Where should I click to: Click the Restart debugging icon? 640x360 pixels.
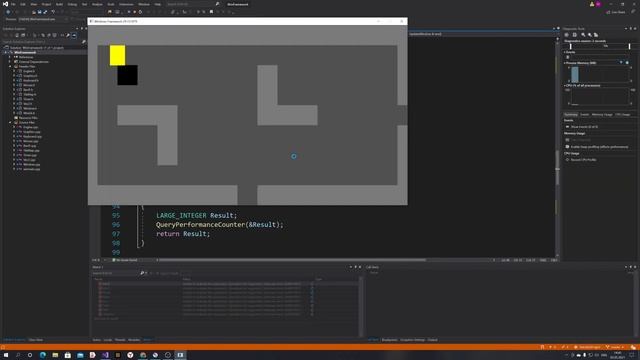tap(140, 12)
